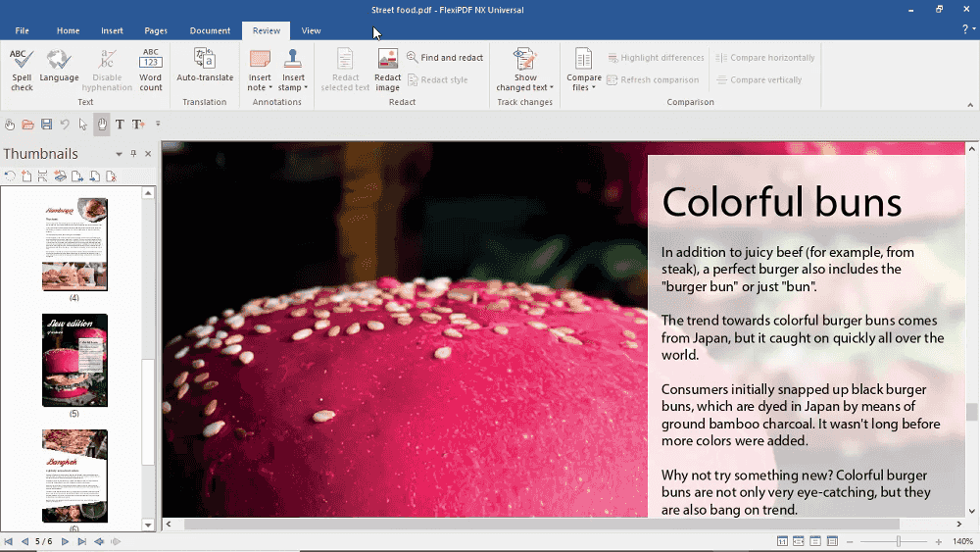Click the go back view arrow
The width and height of the screenshot is (980, 552).
coord(99,541)
